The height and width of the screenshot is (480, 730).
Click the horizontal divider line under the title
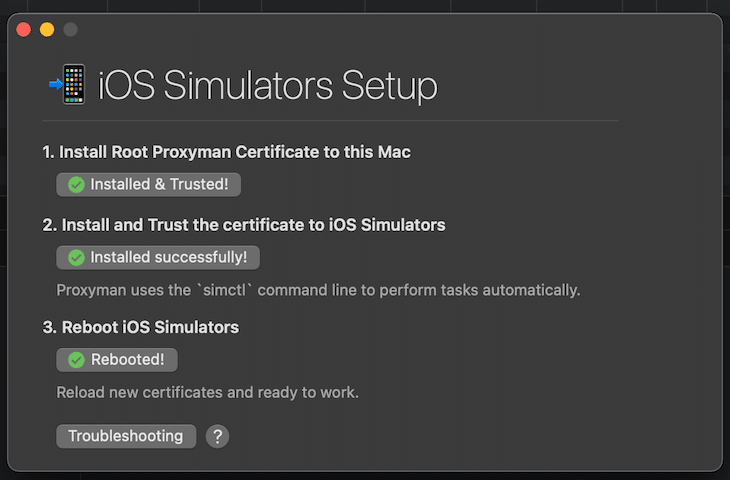tap(330, 121)
